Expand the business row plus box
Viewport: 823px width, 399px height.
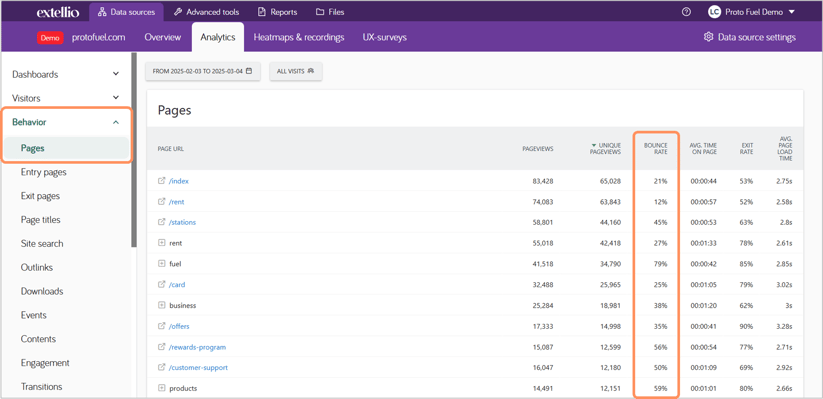click(x=162, y=306)
